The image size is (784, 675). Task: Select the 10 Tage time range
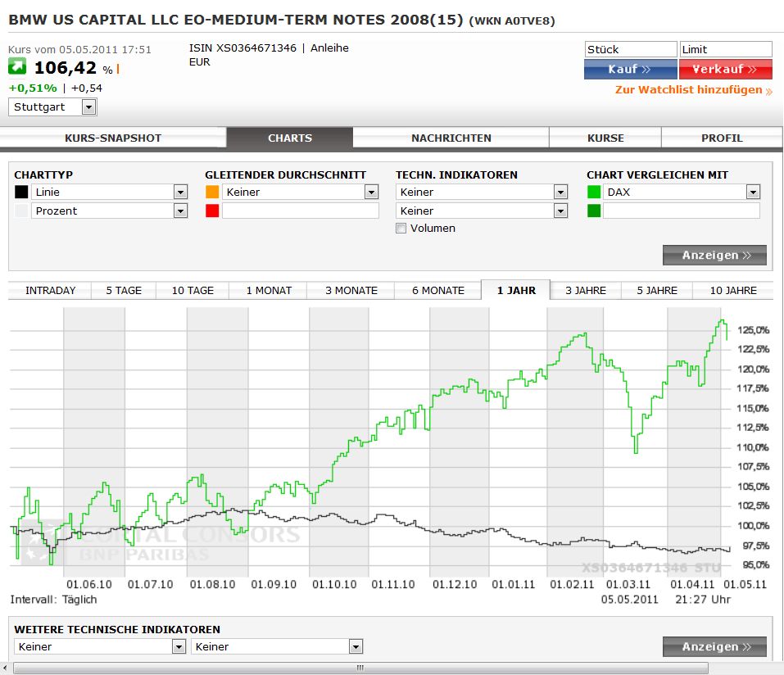pyautogui.click(x=193, y=291)
